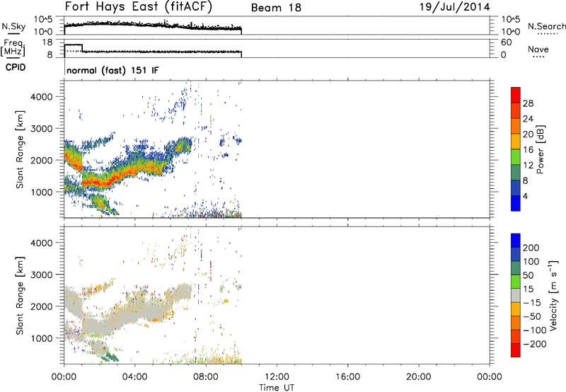
Task: Click the noise trace in N.Sky panel
Action: click(x=153, y=25)
